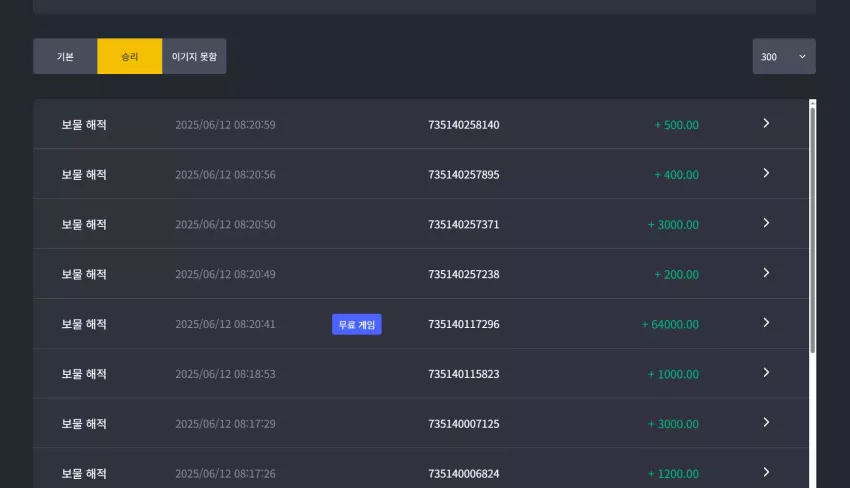
Task: Click the 무료 게임 badge
Action: click(x=357, y=324)
